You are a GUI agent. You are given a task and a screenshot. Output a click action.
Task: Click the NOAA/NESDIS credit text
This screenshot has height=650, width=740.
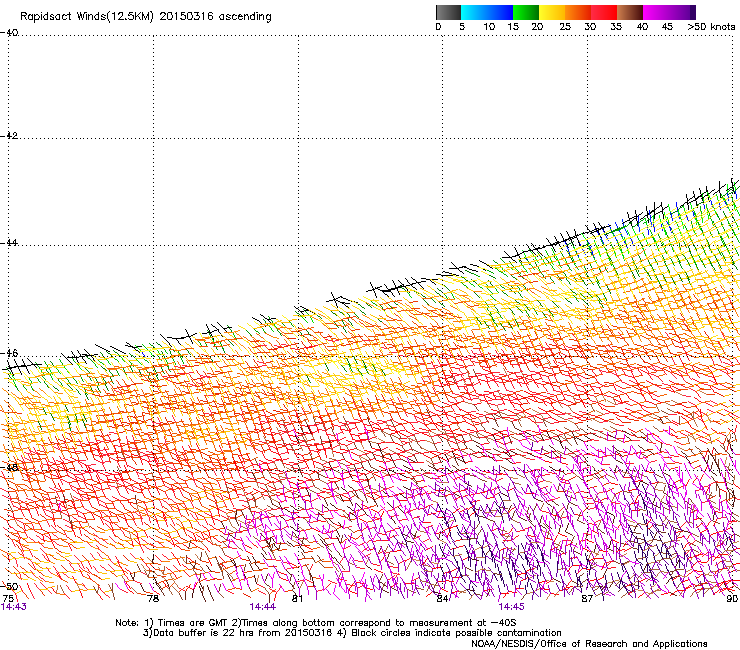(589, 644)
